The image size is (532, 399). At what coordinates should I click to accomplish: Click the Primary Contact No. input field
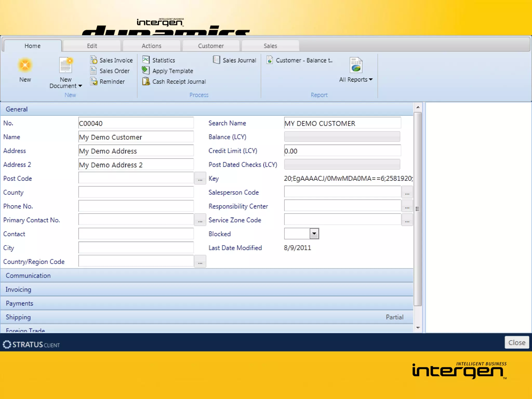point(136,220)
